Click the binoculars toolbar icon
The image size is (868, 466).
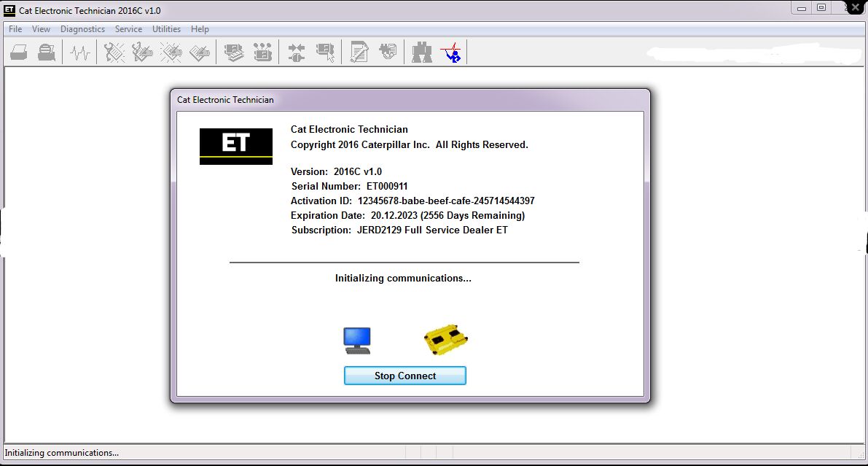coord(422,53)
